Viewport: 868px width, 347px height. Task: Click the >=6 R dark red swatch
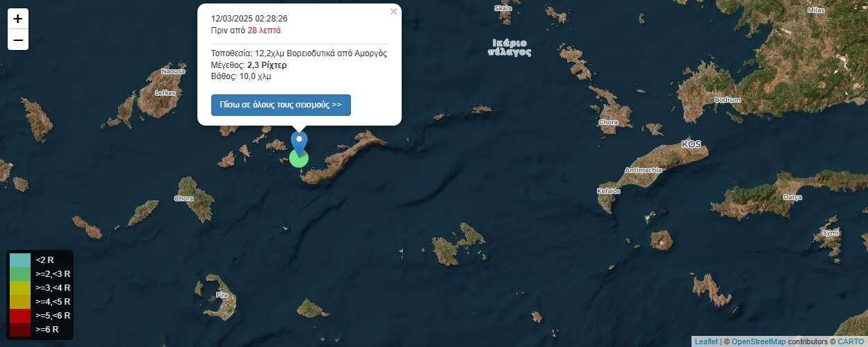tap(20, 329)
